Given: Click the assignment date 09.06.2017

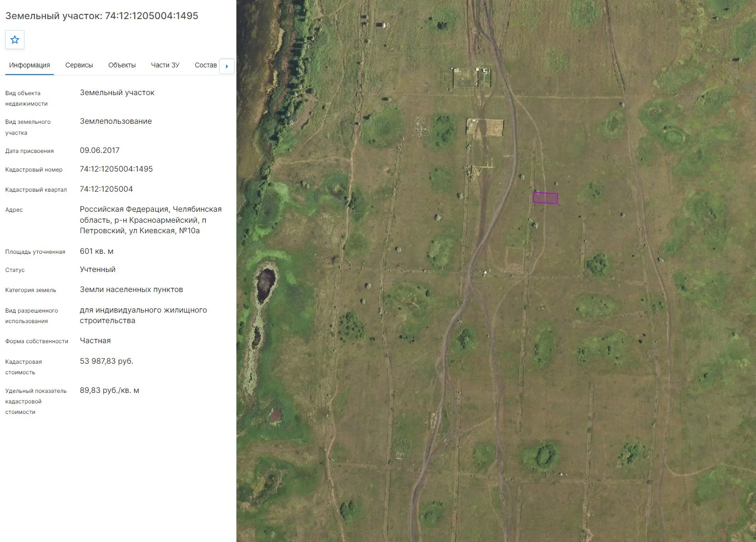Looking at the screenshot, I should pyautogui.click(x=100, y=151).
